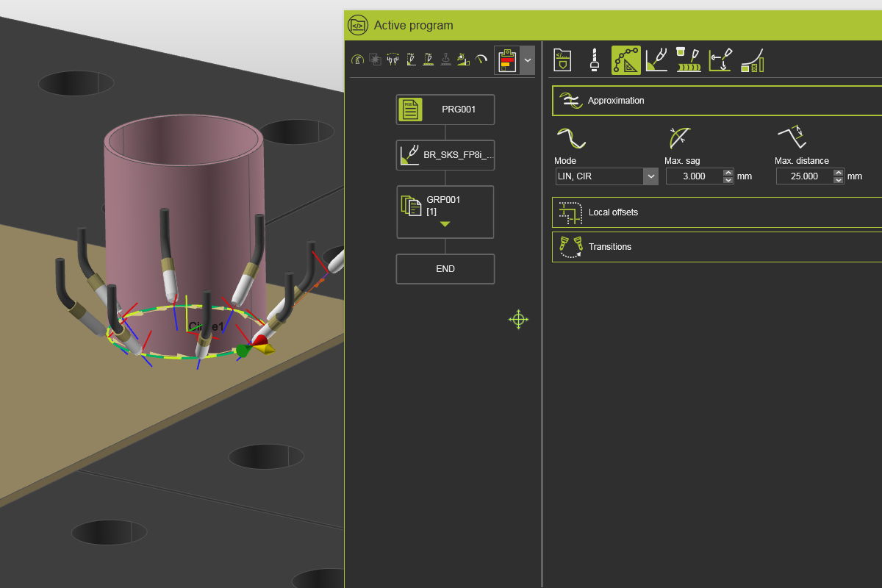Select the torch angle settings icon

[656, 60]
